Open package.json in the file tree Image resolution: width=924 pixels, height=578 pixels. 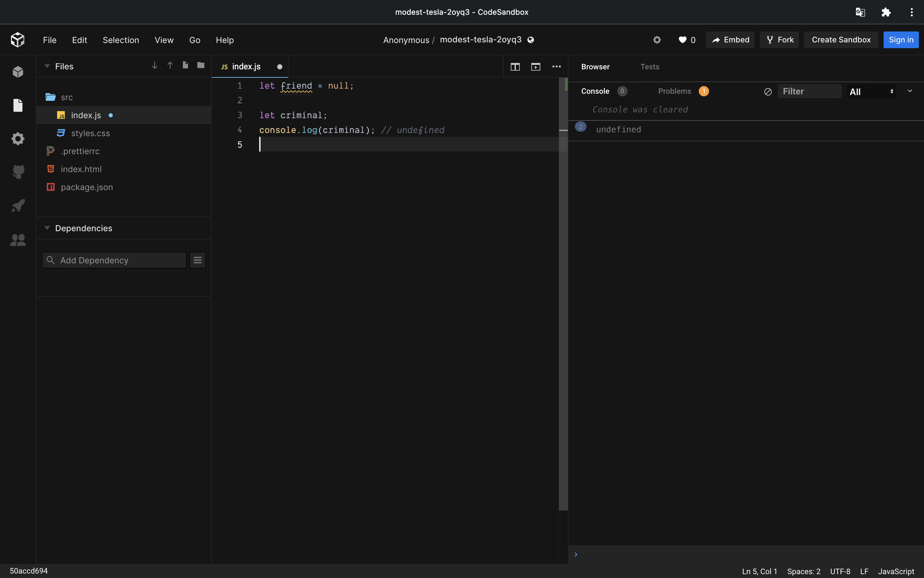(x=124, y=187)
